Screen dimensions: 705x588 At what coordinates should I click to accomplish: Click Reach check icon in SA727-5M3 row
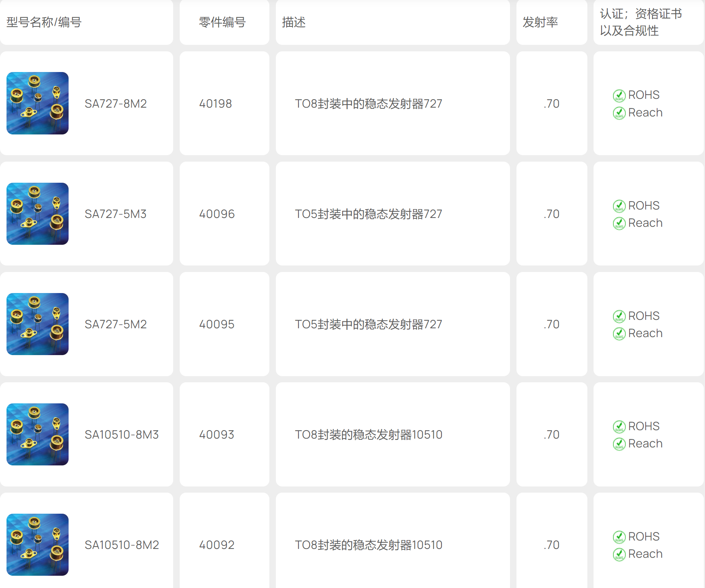point(619,223)
